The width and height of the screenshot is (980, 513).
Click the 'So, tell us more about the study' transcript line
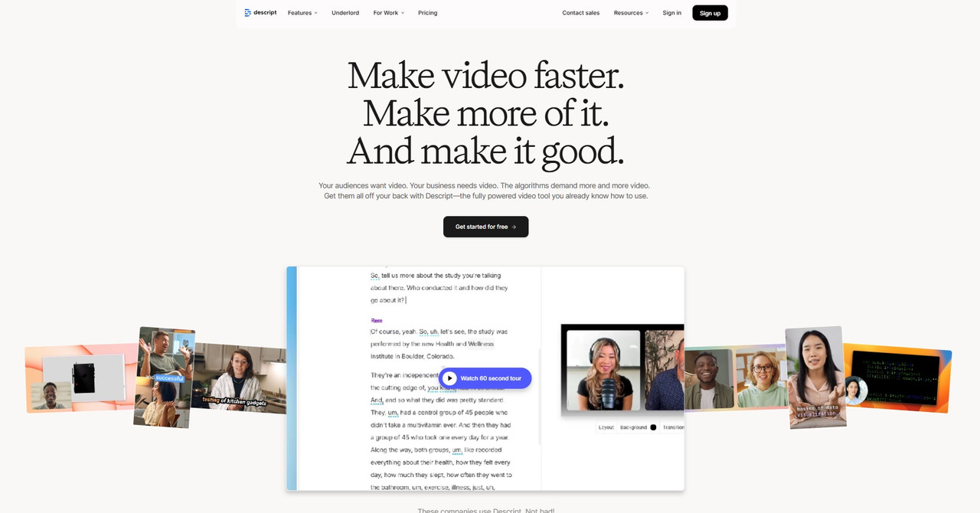point(436,276)
